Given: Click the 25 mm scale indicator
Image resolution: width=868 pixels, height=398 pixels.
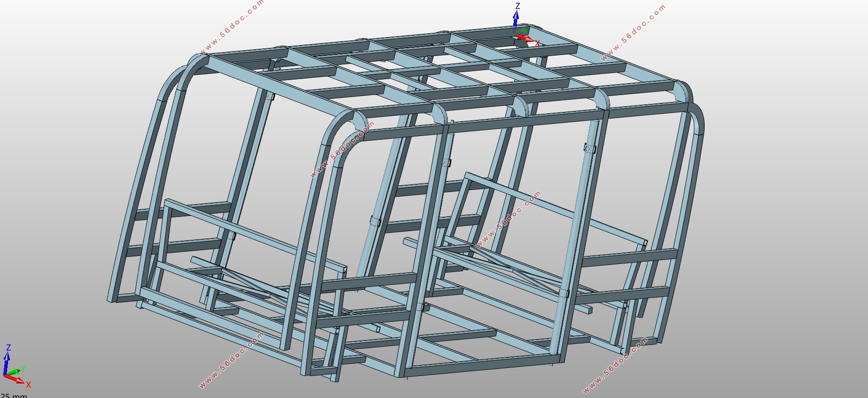Looking at the screenshot, I should coord(14,395).
